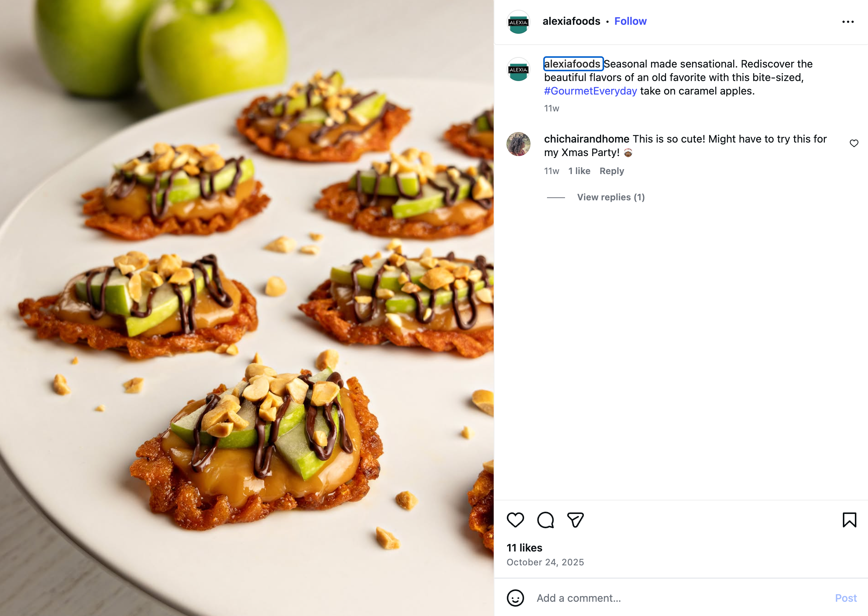Image resolution: width=868 pixels, height=616 pixels.
Task: Click the chichairandhome username link
Action: tap(586, 139)
